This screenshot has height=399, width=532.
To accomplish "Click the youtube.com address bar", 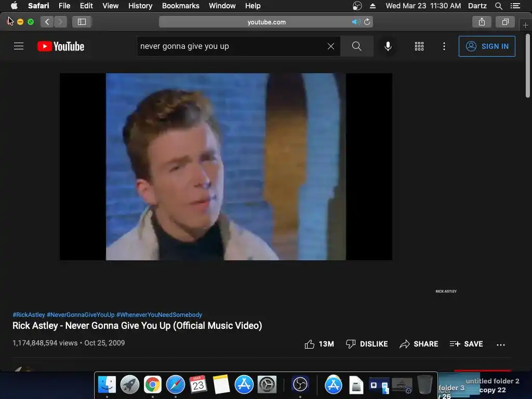I will [x=267, y=22].
